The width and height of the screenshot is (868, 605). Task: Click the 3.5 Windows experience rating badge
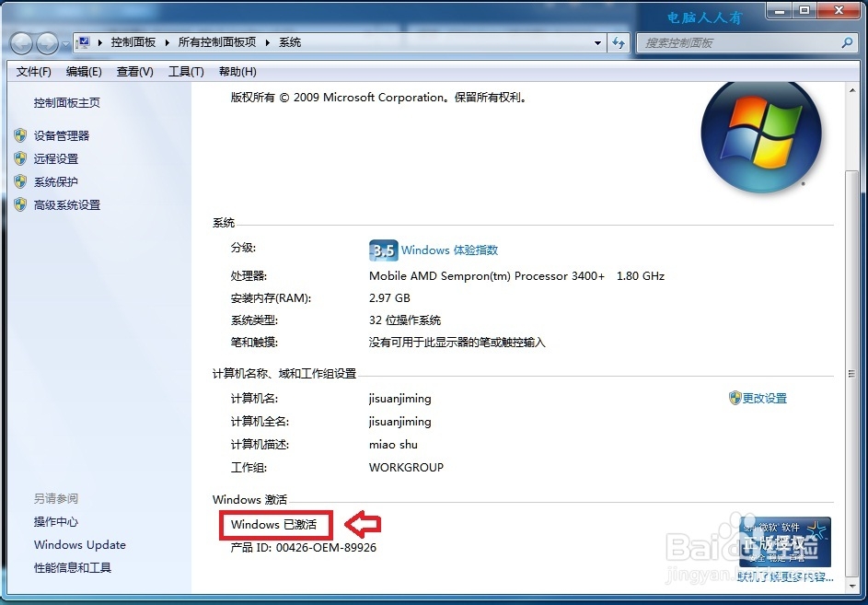coord(382,250)
